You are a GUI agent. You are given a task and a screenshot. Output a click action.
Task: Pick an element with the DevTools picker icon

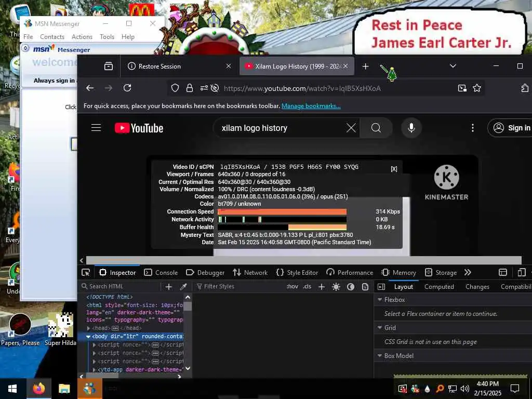[86, 272]
